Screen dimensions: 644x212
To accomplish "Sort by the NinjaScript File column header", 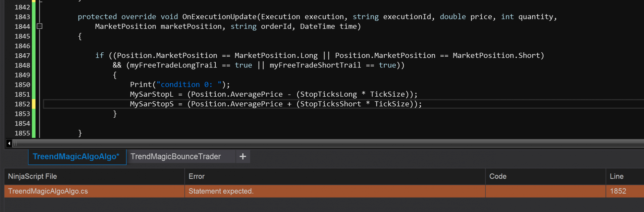I will click(x=94, y=176).
